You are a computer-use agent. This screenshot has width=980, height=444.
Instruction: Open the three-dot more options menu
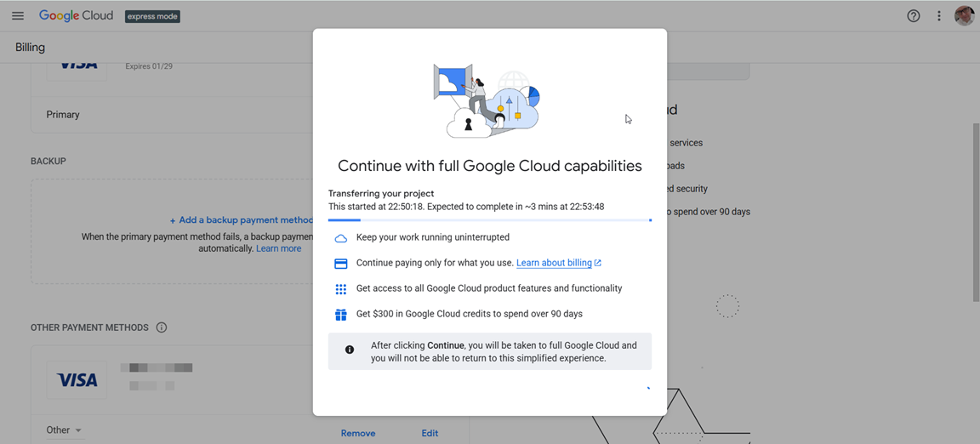pos(939,15)
